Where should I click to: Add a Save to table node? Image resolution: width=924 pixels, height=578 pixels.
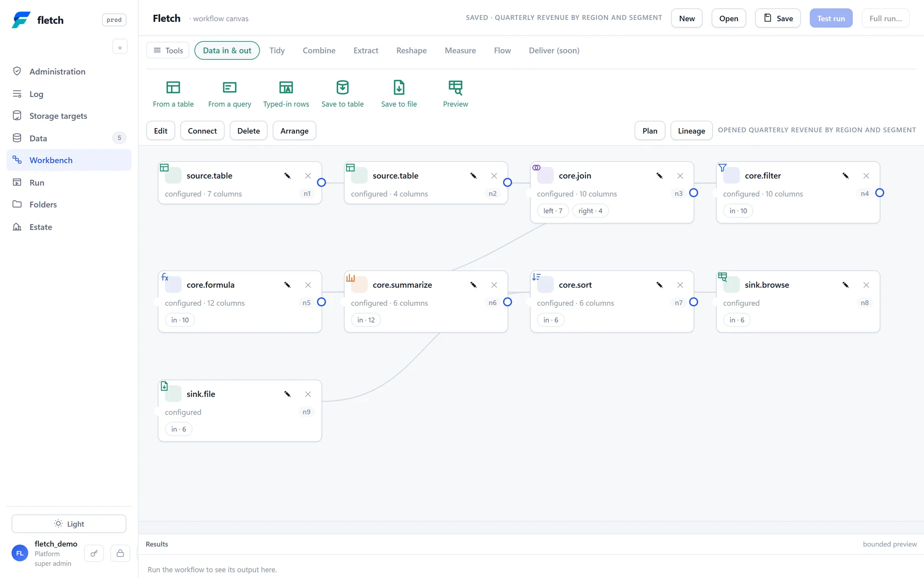pos(342,94)
